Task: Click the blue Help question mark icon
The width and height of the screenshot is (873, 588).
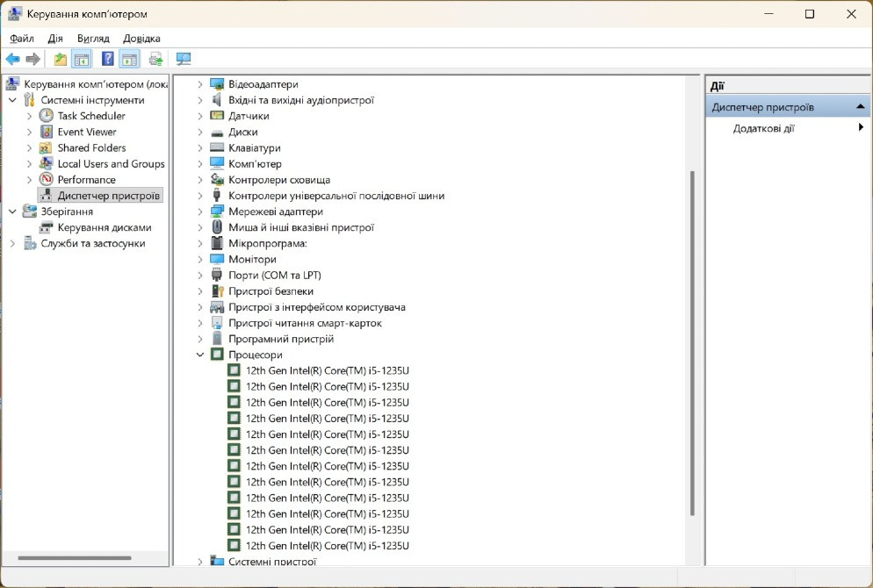Action: coord(108,59)
